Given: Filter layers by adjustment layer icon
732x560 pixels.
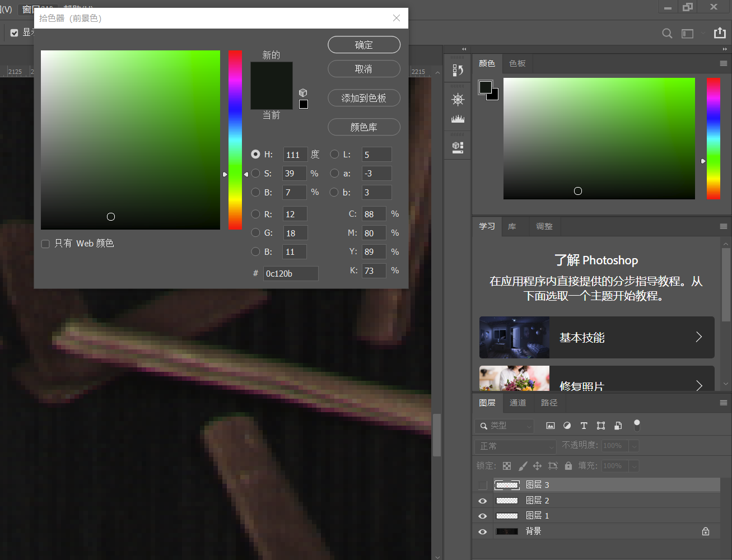Looking at the screenshot, I should (567, 426).
